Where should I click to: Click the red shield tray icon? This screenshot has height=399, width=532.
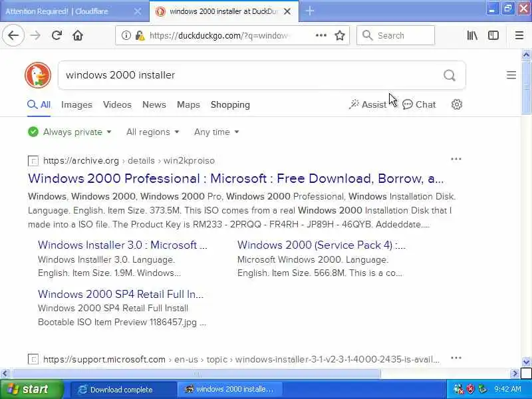click(470, 389)
